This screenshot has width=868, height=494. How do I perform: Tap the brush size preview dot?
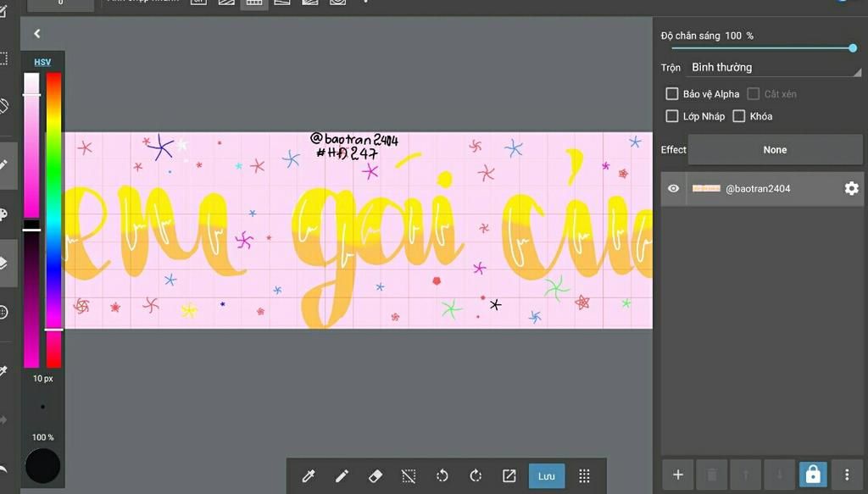[42, 408]
